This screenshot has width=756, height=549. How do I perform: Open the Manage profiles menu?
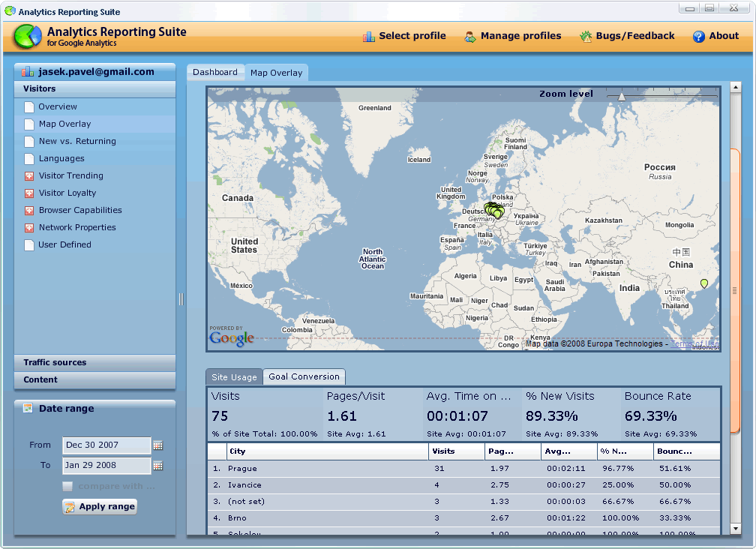click(513, 36)
